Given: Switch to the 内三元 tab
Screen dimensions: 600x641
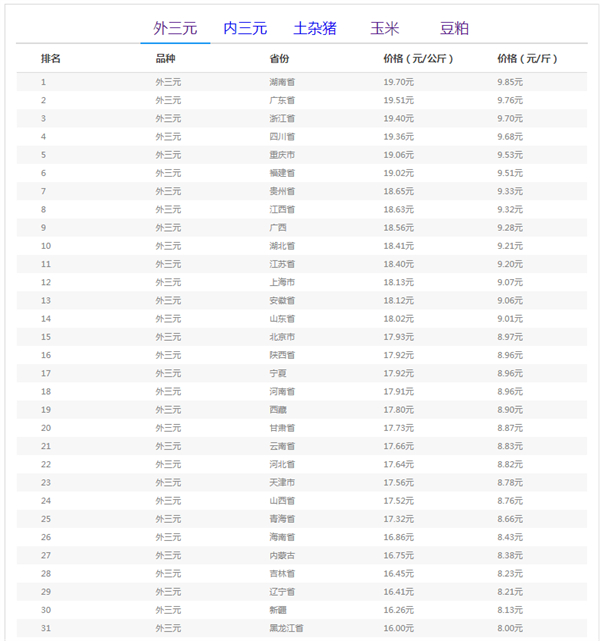Looking at the screenshot, I should (x=245, y=29).
